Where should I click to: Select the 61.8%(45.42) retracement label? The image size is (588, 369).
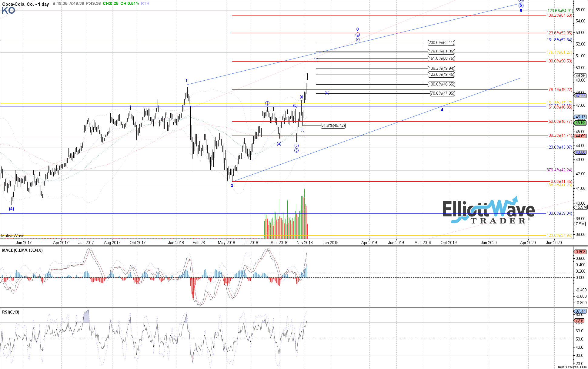333,126
